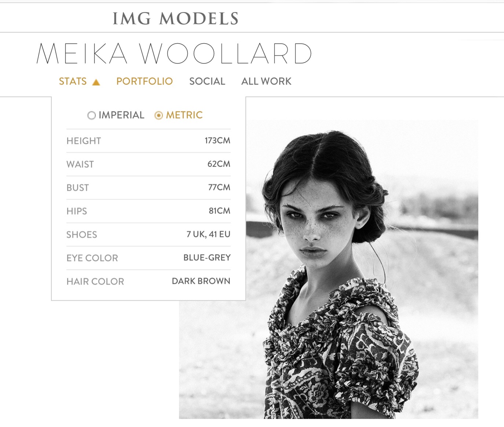504x427 pixels.
Task: Go to the ALL WORK tab
Action: pyautogui.click(x=266, y=81)
